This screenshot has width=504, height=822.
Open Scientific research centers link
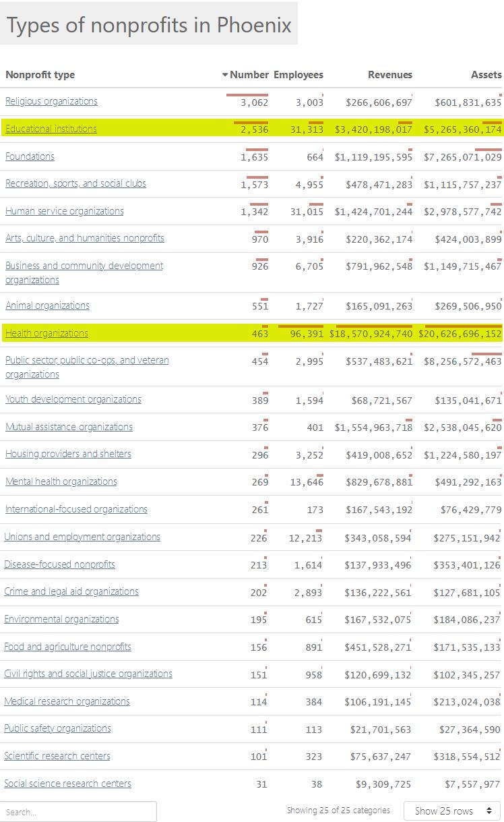click(x=57, y=756)
